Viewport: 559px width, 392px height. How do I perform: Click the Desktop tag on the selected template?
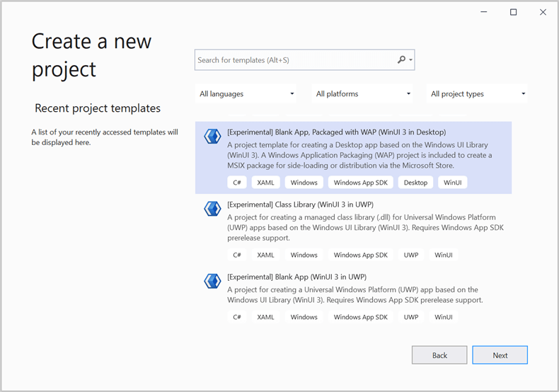tap(415, 183)
